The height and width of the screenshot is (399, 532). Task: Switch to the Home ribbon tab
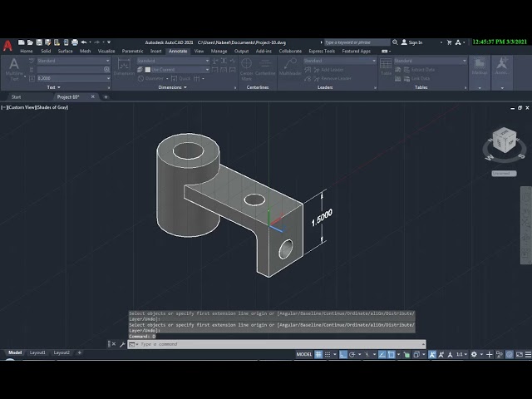coord(27,52)
